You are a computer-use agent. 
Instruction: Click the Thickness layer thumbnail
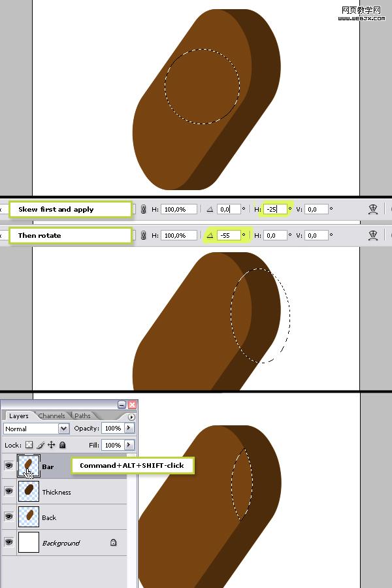point(29,491)
